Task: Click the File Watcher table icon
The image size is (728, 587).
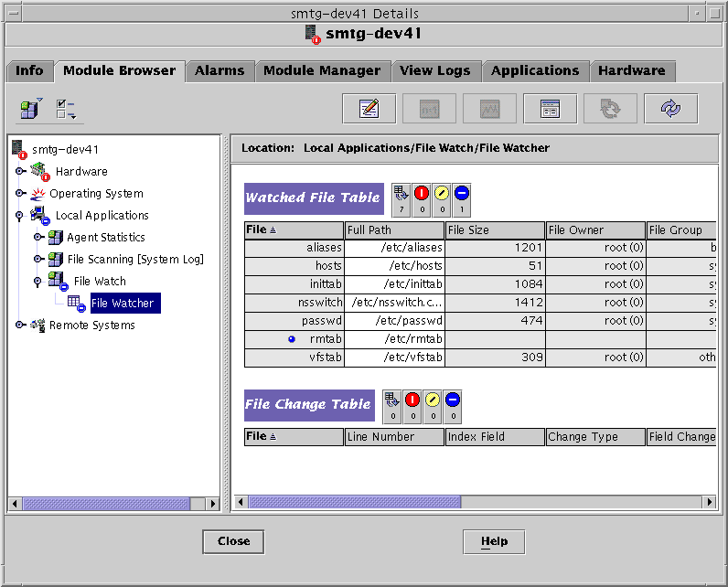Action: (76, 304)
